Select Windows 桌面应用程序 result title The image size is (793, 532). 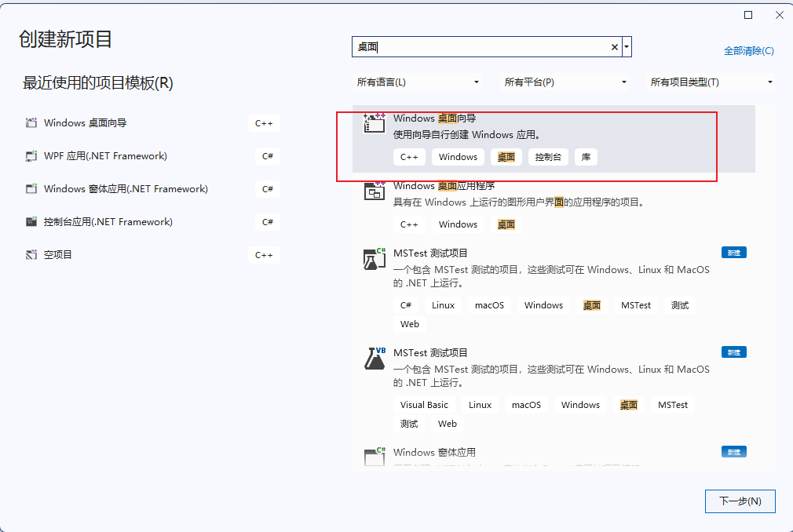(444, 185)
